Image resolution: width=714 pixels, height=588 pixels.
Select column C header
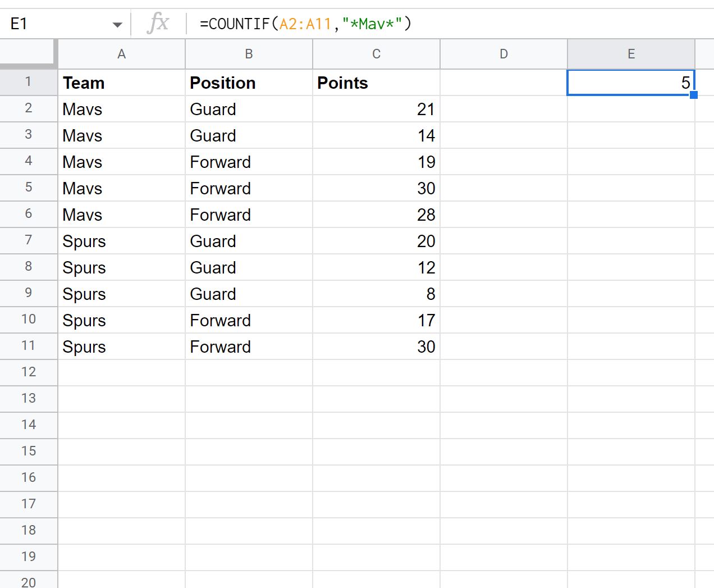(376, 53)
